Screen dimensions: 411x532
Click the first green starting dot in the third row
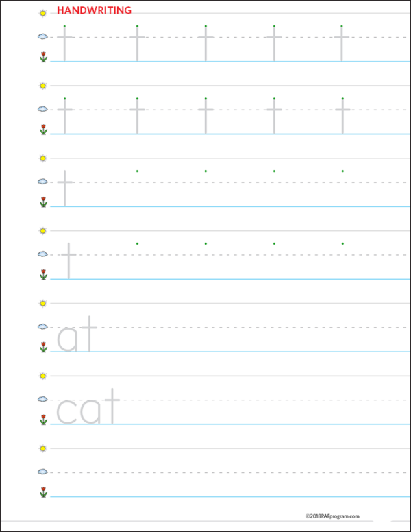pyautogui.click(x=137, y=171)
